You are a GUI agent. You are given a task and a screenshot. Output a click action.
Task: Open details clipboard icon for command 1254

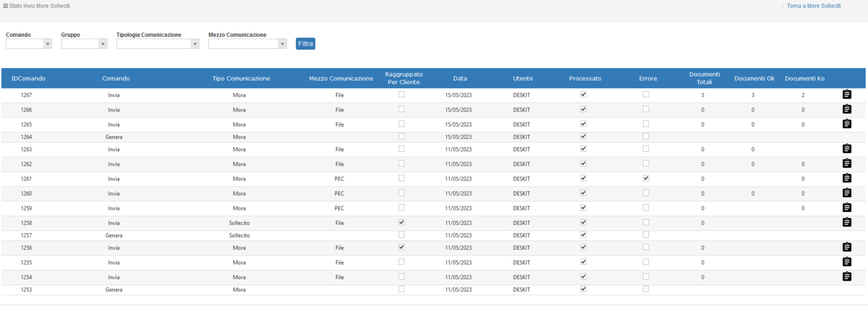click(847, 277)
